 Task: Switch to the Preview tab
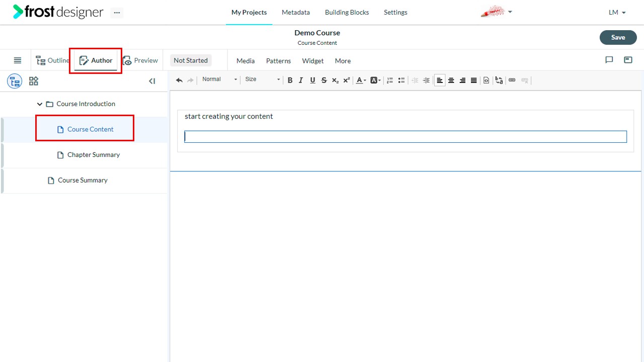coord(140,60)
